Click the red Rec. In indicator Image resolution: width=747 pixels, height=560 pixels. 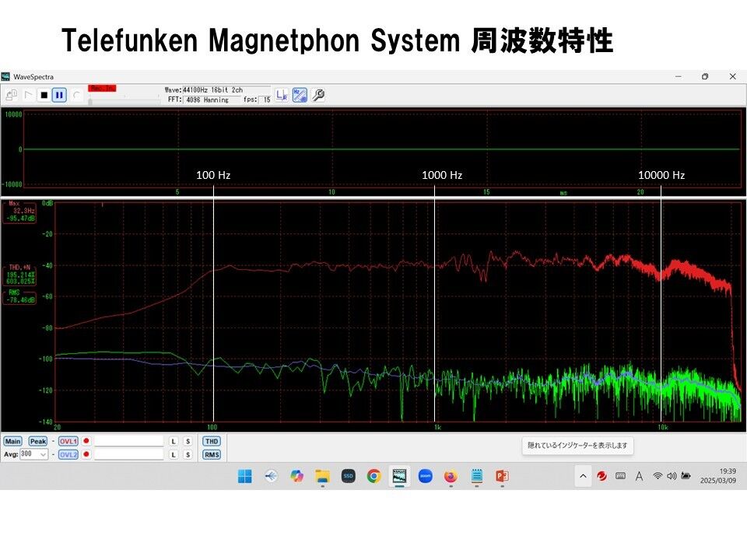pos(102,88)
